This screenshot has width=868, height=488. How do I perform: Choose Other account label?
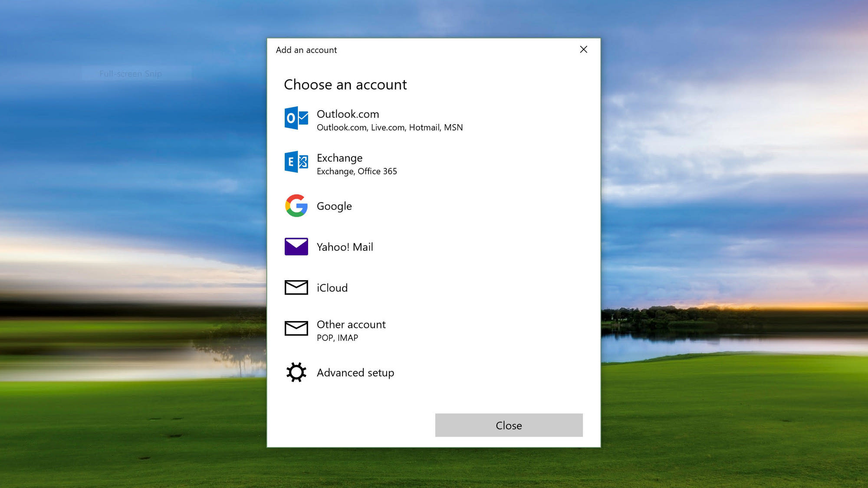click(x=351, y=324)
